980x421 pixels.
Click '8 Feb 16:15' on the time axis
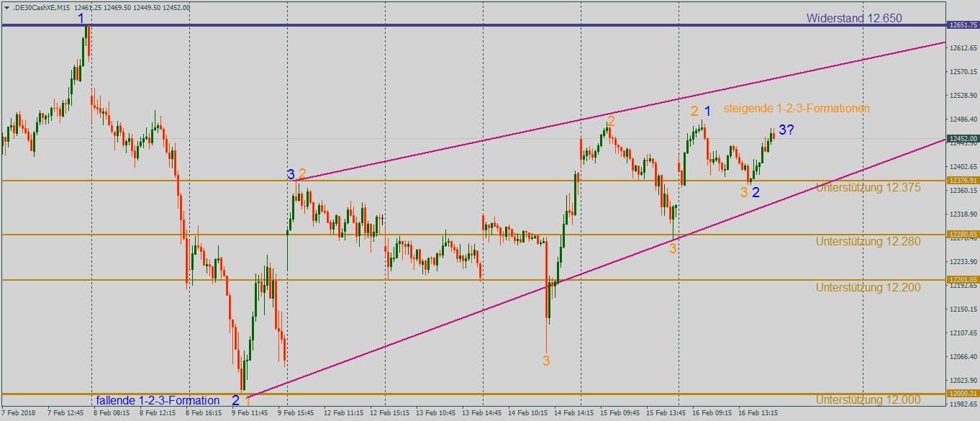tap(204, 414)
